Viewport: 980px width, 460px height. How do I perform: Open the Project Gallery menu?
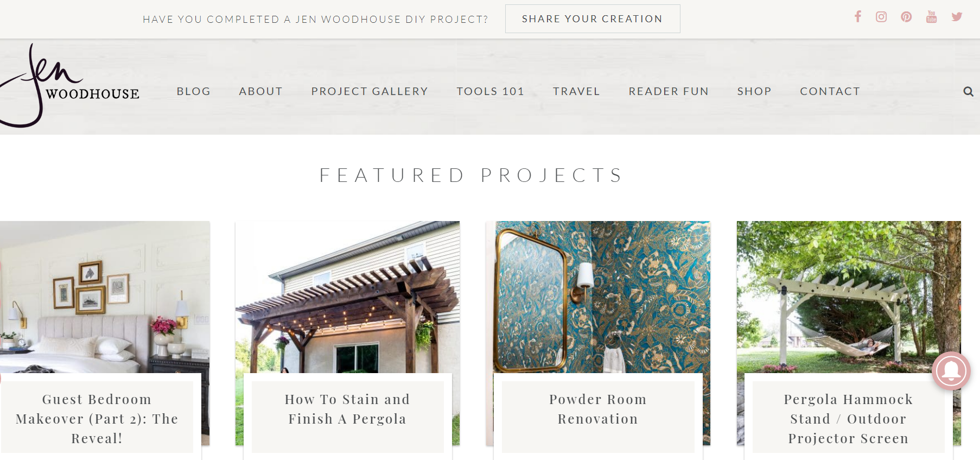370,91
